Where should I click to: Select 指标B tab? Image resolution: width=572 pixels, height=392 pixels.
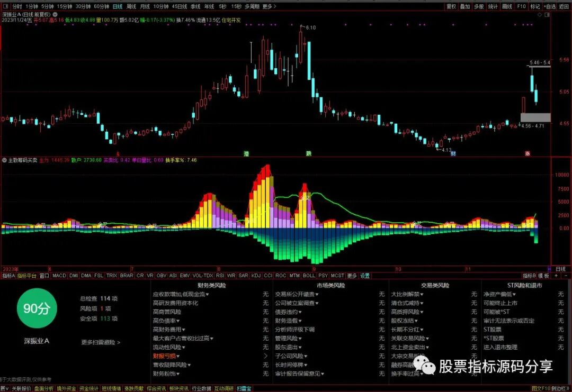pos(529,276)
